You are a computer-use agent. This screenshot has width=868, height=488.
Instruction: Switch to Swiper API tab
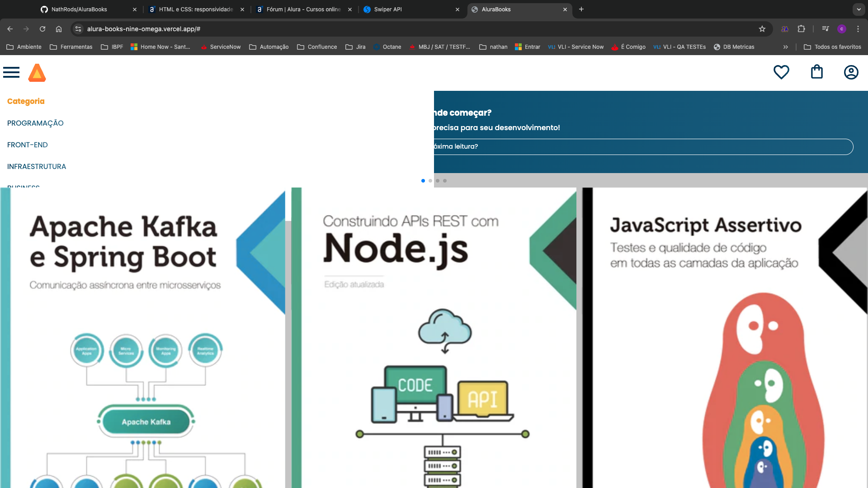[x=410, y=9]
